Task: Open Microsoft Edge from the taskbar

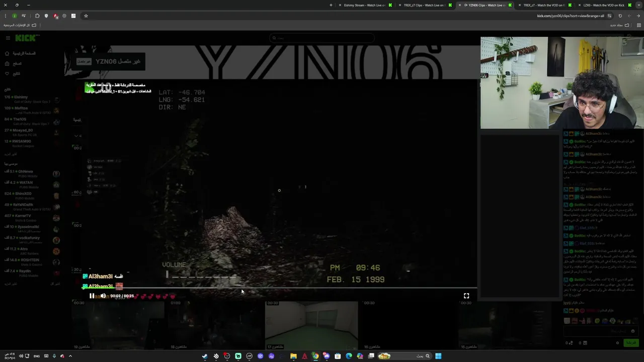Action: (x=349, y=356)
